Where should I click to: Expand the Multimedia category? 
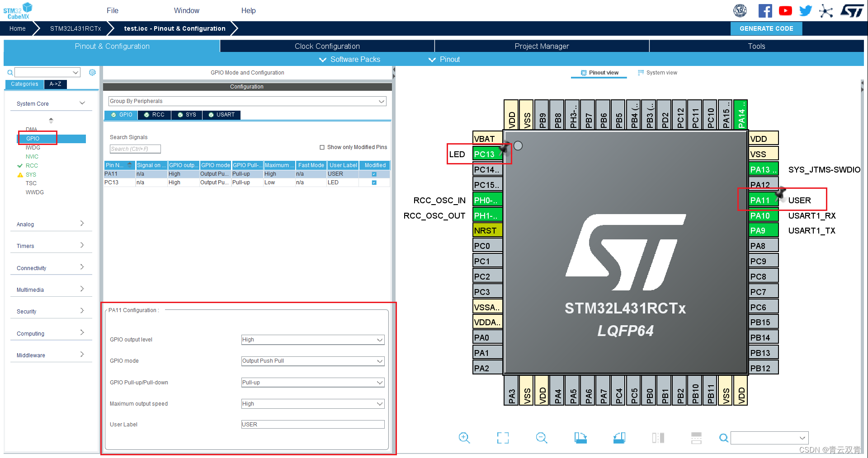[51, 290]
